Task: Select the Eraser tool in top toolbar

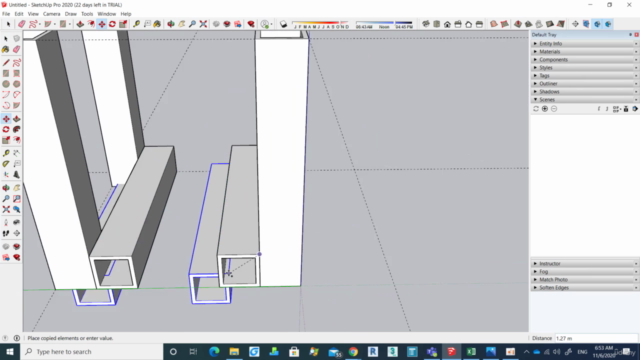Action: [22, 24]
